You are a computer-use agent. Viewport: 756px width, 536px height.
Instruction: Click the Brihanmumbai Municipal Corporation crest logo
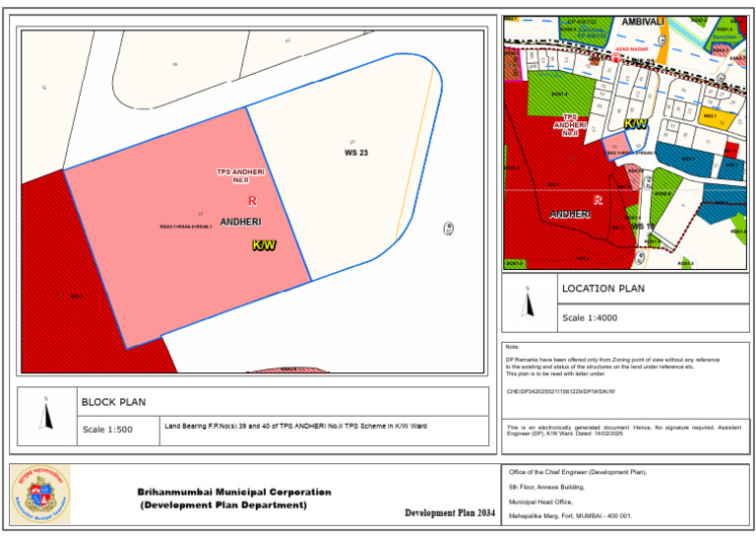pos(41,495)
